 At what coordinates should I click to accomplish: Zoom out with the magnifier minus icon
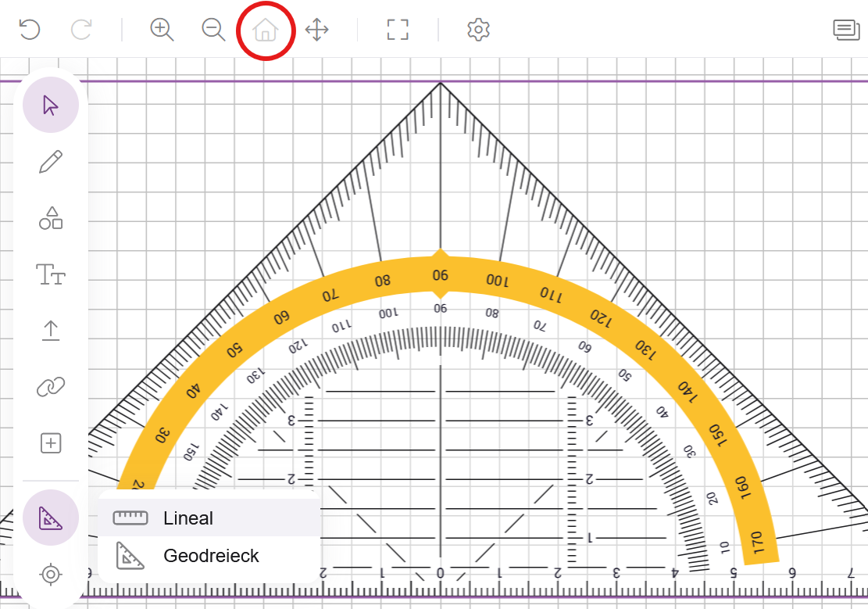[213, 30]
